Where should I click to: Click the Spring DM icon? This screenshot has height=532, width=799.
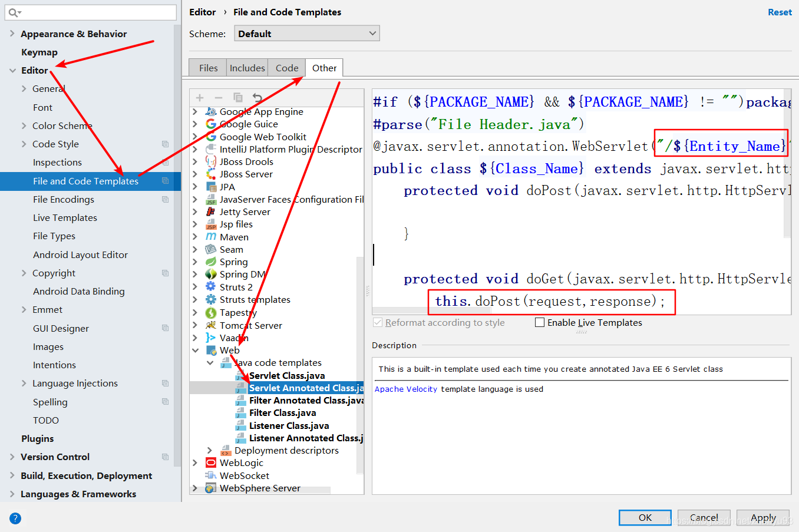(211, 275)
